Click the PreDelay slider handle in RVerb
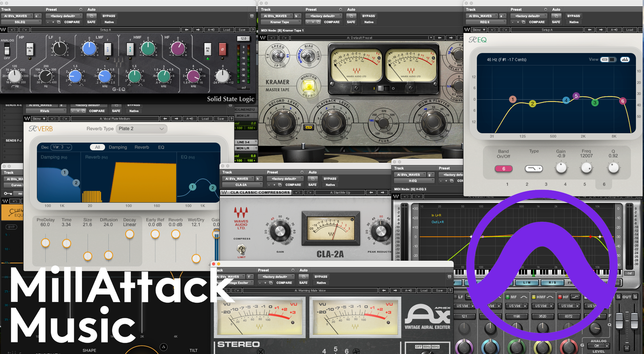Screen dimensions: 644x354 (46, 243)
